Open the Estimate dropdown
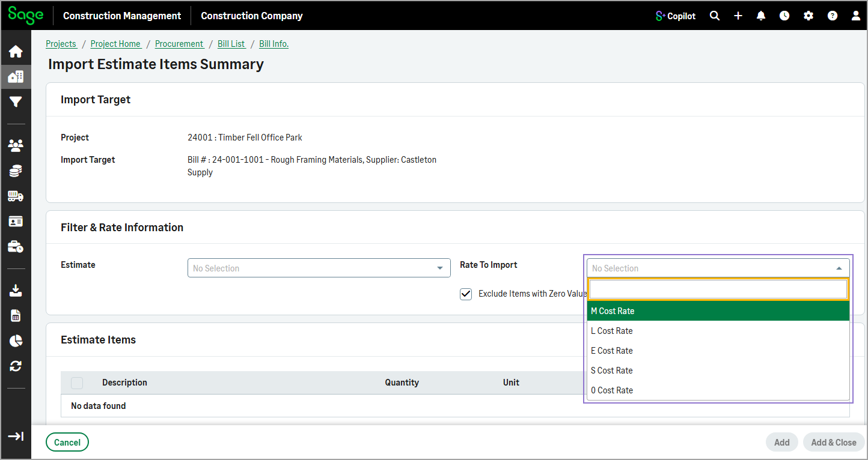This screenshot has width=868, height=460. pos(319,268)
